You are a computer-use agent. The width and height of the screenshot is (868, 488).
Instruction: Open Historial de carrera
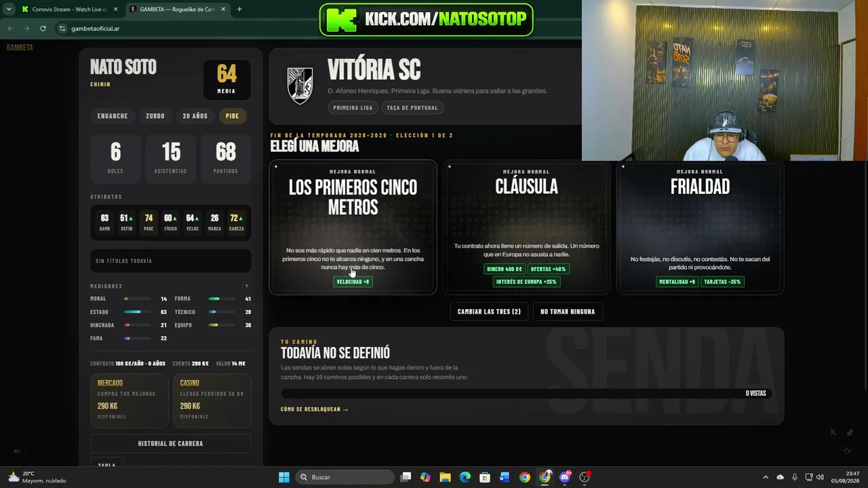170,443
